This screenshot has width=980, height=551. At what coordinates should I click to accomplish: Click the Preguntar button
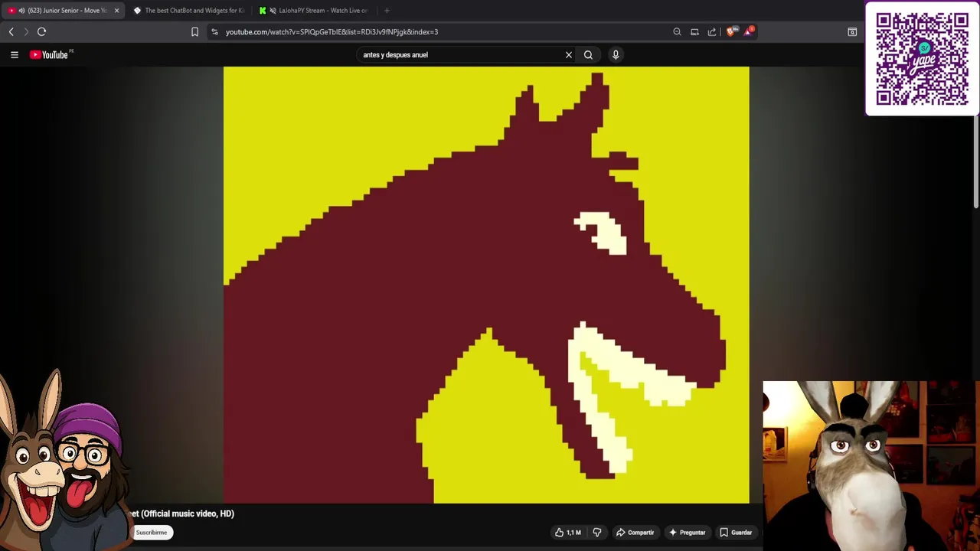[x=687, y=533]
